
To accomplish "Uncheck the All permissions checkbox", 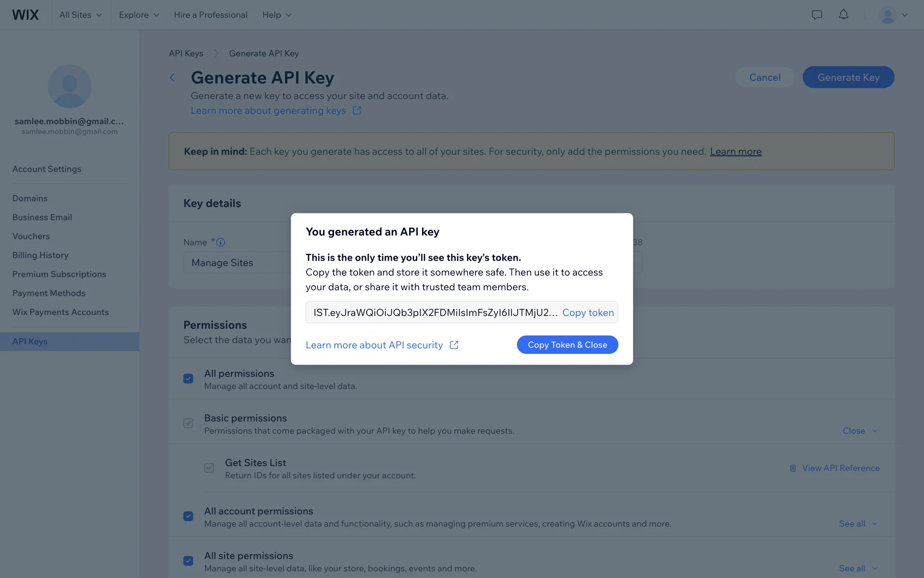I will [188, 379].
